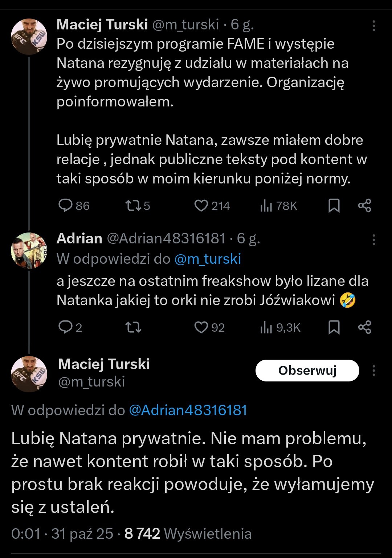View Adrian's tweet 9,3K views stats
The image size is (392, 558).
(266, 328)
